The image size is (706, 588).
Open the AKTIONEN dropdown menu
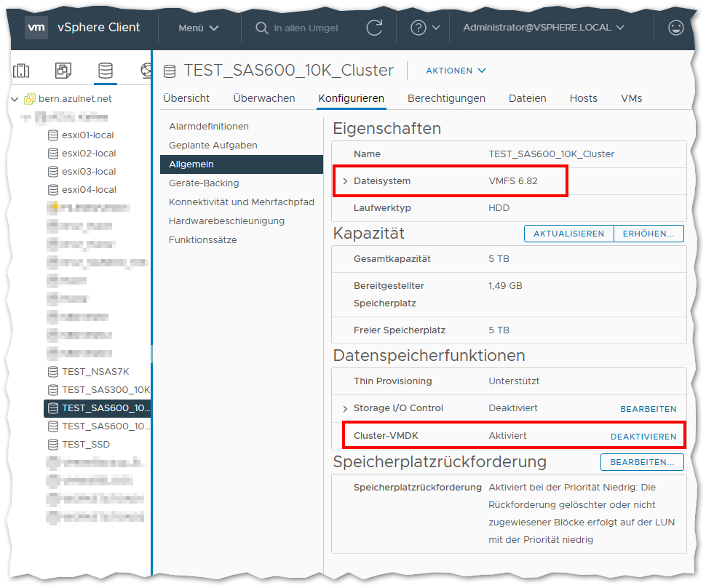point(456,71)
